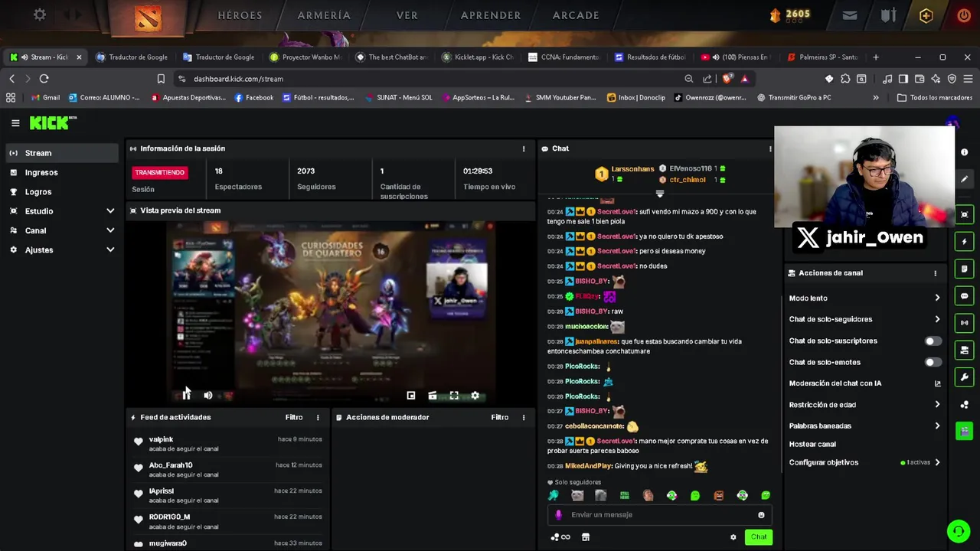Open Stream in the left sidebar
This screenshot has width=980, height=551.
(x=62, y=153)
